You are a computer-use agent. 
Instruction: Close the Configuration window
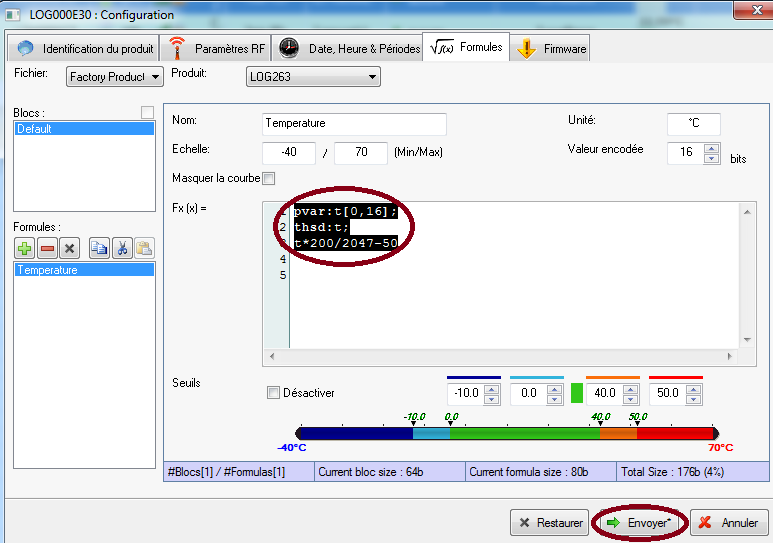click(x=754, y=10)
